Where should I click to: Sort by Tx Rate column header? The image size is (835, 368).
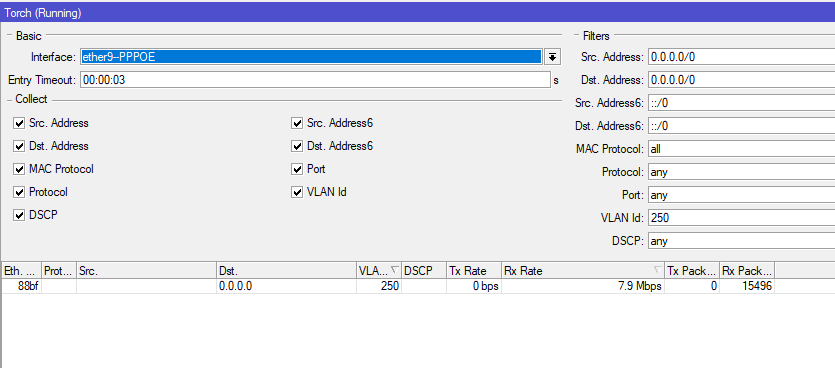click(474, 271)
